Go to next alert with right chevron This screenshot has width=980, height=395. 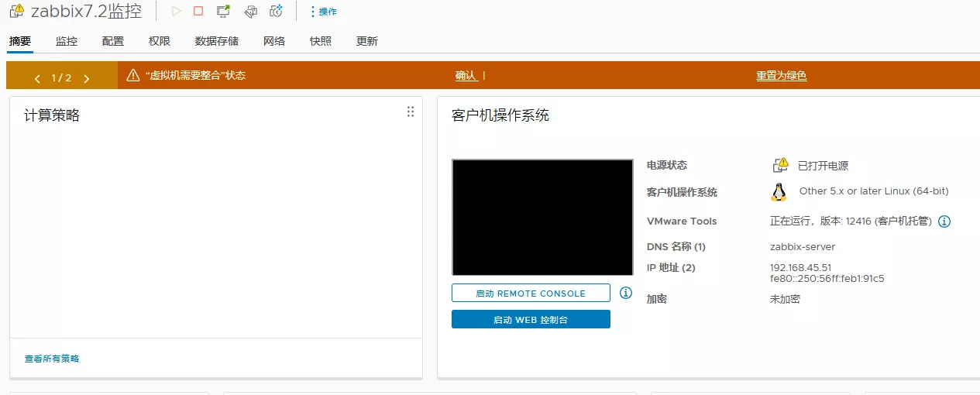pos(87,78)
